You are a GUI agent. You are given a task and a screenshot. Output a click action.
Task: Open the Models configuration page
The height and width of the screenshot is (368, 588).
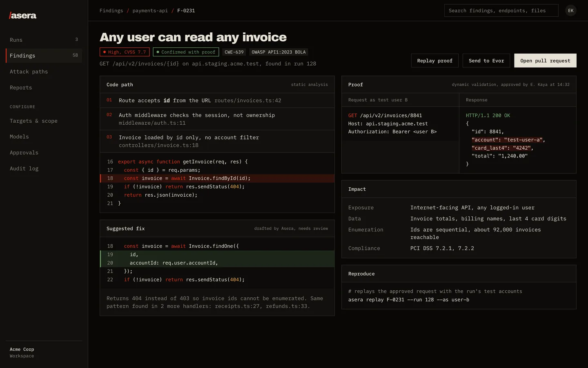(x=44, y=137)
